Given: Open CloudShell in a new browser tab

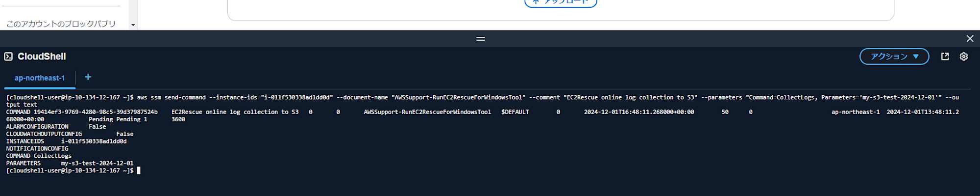Looking at the screenshot, I should click(x=945, y=56).
